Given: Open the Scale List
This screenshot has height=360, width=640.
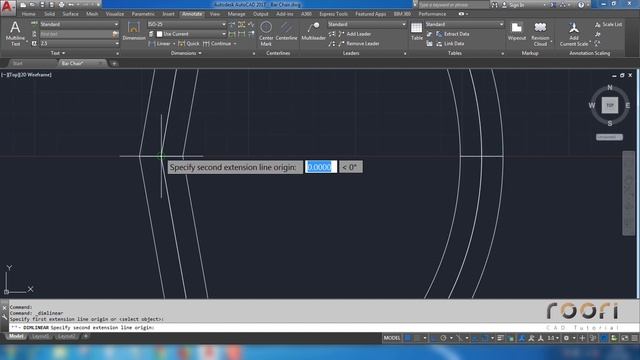Looking at the screenshot, I should (x=609, y=24).
